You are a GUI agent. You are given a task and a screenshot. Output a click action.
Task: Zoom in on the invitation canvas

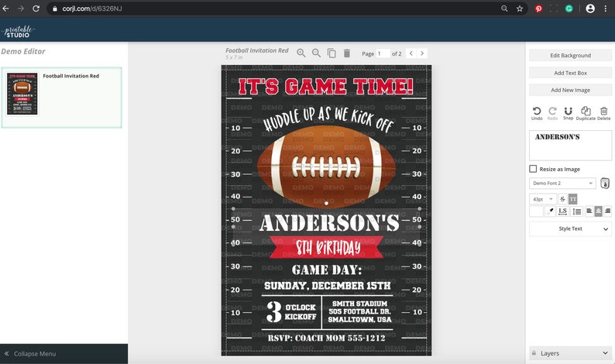coord(301,53)
